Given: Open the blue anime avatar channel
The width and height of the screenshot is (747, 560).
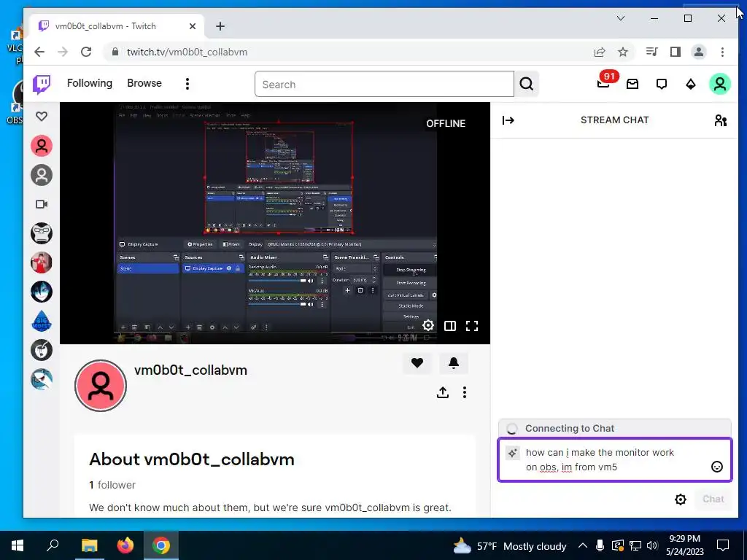Looking at the screenshot, I should pyautogui.click(x=42, y=292).
